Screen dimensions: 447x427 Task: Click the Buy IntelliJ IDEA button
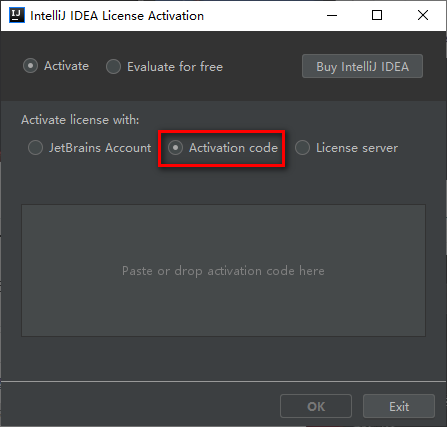362,66
